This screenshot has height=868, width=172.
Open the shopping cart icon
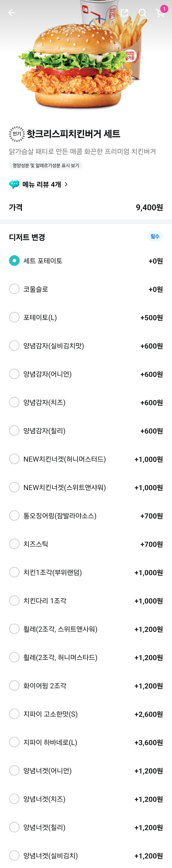click(161, 12)
